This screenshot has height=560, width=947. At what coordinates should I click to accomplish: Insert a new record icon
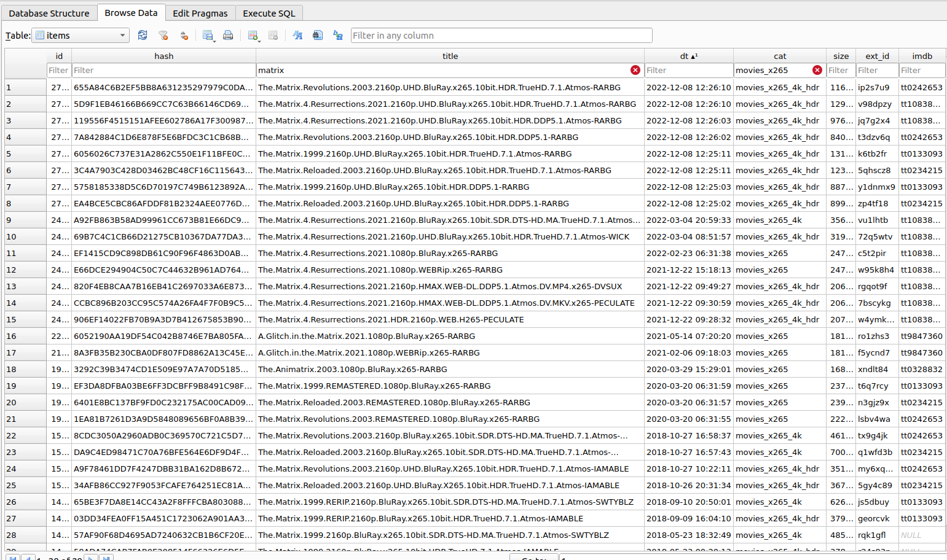253,36
